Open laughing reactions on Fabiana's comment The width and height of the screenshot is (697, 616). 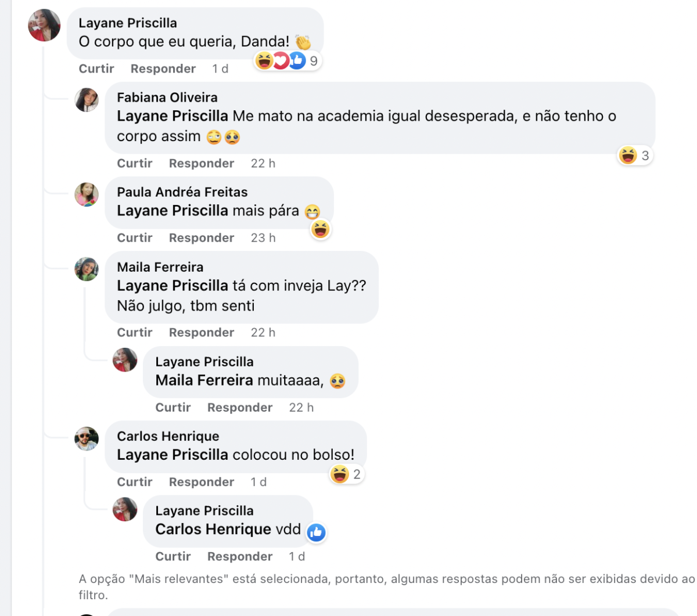634,156
